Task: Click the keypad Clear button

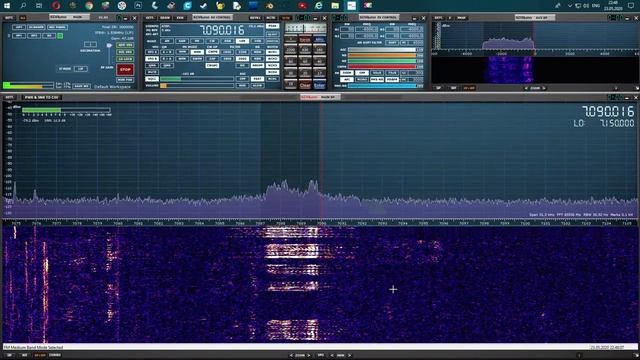Action: [x=305, y=85]
